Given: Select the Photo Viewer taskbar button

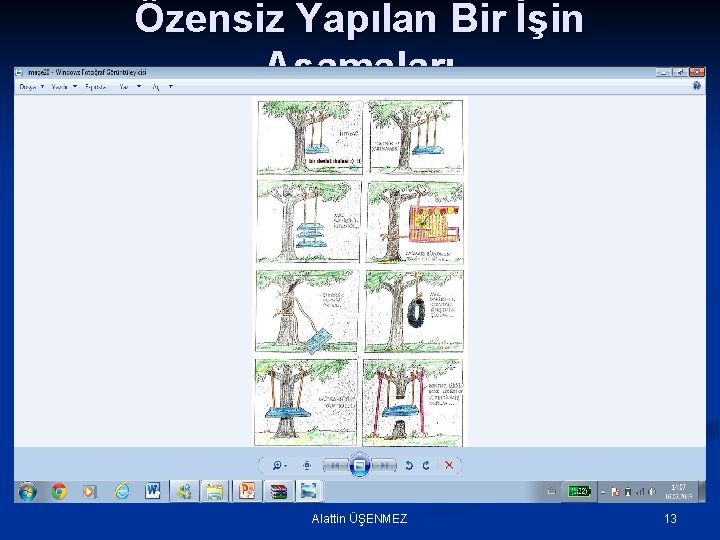Looking at the screenshot, I should pyautogui.click(x=309, y=492).
